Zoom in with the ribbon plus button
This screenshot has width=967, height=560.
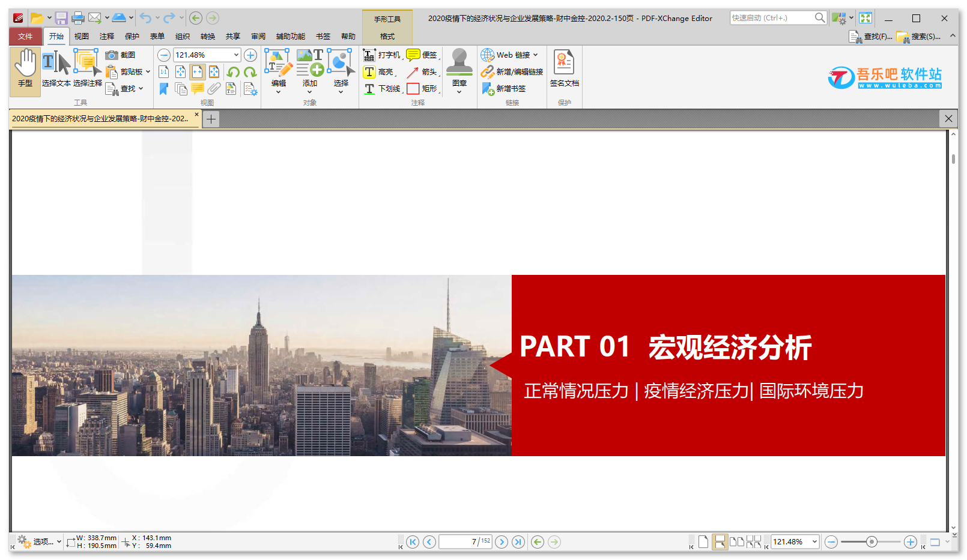[x=250, y=55]
